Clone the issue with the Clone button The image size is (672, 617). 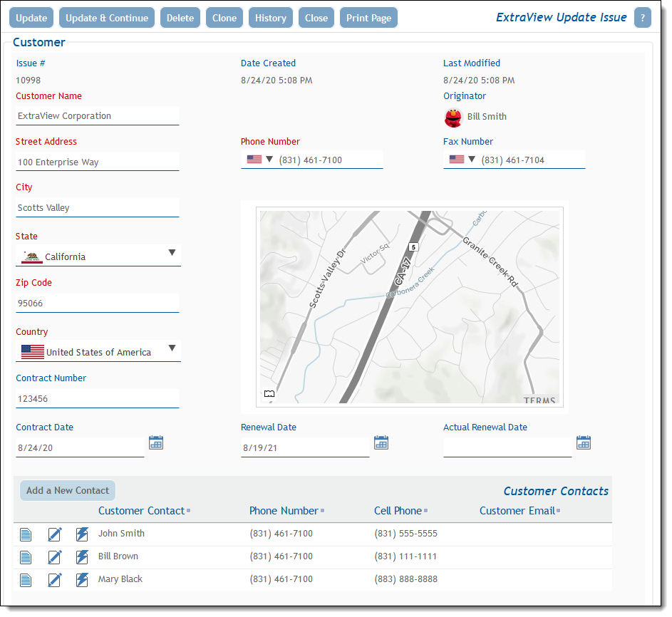tap(224, 18)
